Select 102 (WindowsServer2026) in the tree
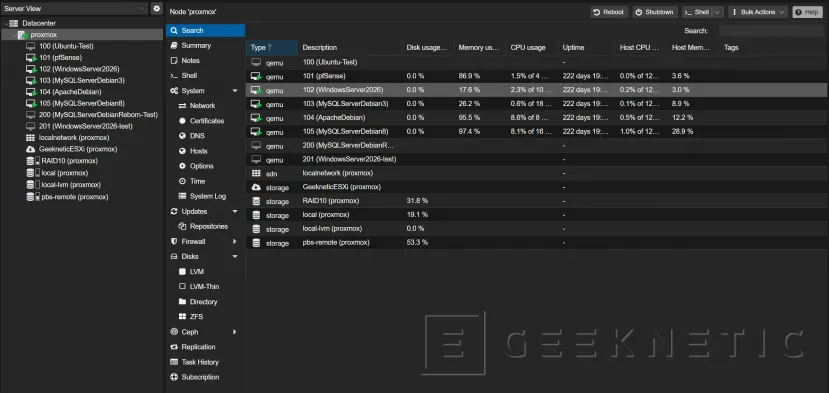Image resolution: width=829 pixels, height=393 pixels. point(79,69)
